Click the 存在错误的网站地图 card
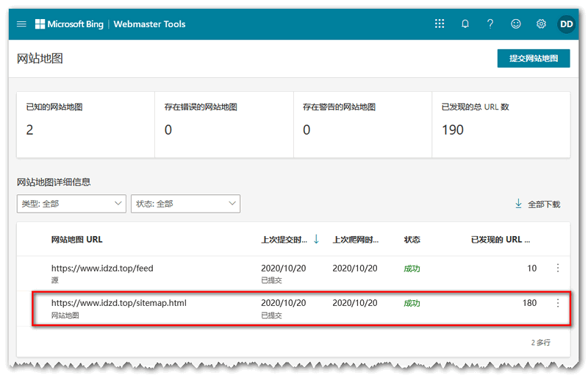588x381 pixels. [224, 124]
